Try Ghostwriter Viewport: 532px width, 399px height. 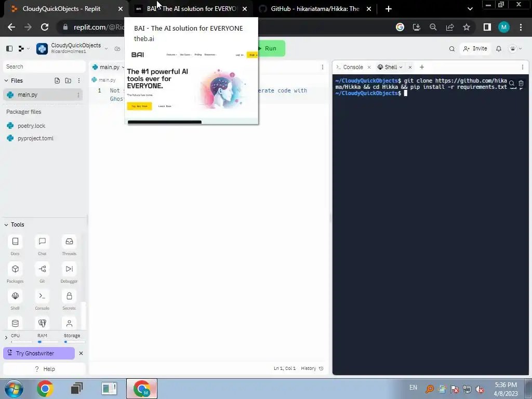[x=39, y=353]
